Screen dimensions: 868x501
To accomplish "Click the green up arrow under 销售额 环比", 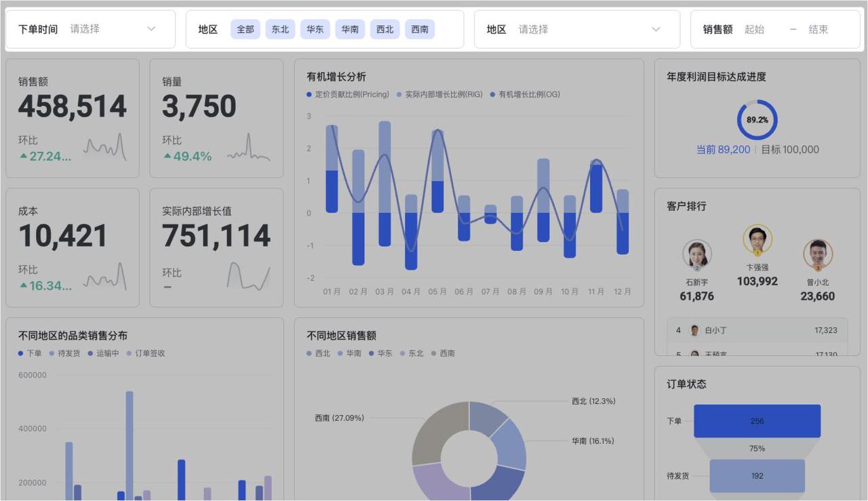I will tap(23, 156).
